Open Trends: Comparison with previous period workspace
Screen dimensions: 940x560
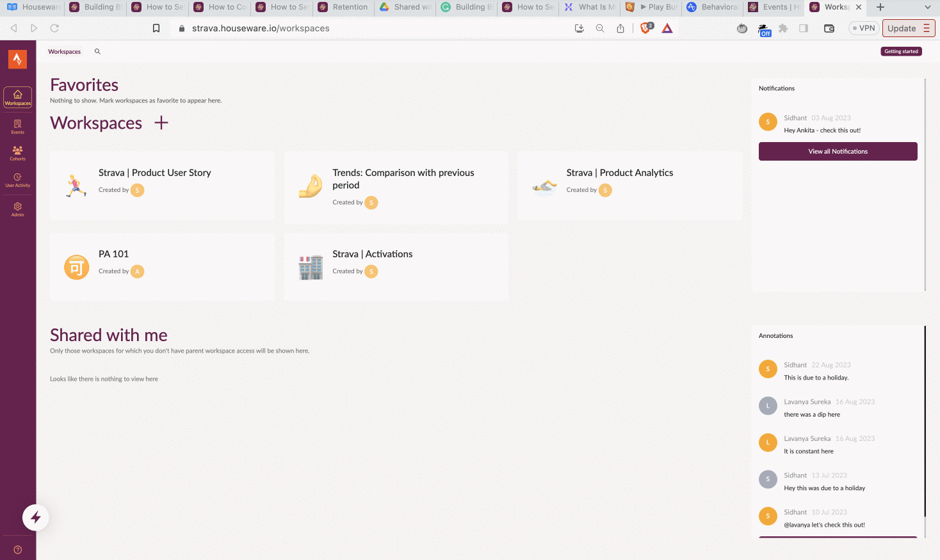396,188
